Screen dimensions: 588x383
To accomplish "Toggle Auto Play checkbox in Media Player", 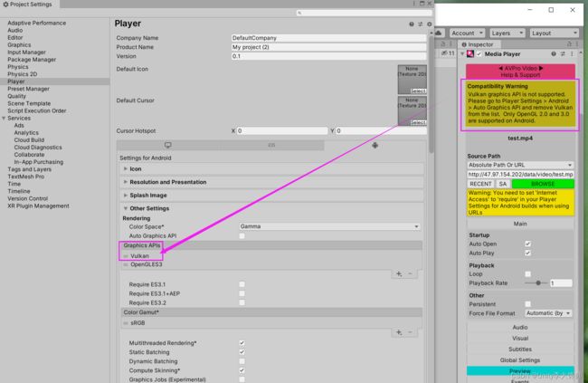I will click(x=527, y=254).
